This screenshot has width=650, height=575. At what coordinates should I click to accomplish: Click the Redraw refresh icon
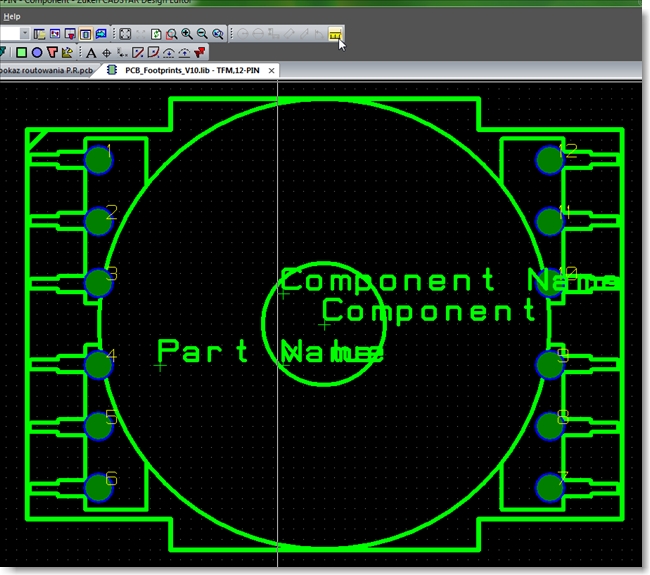point(156,34)
